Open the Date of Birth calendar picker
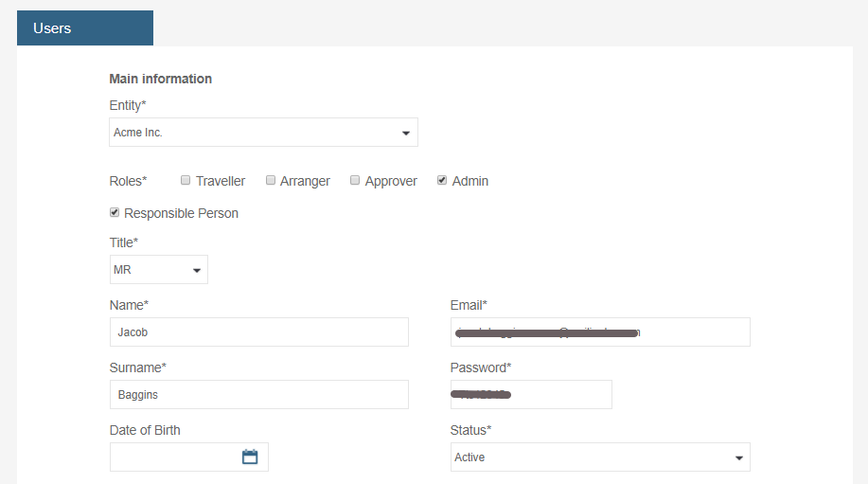868x484 pixels. [x=250, y=457]
